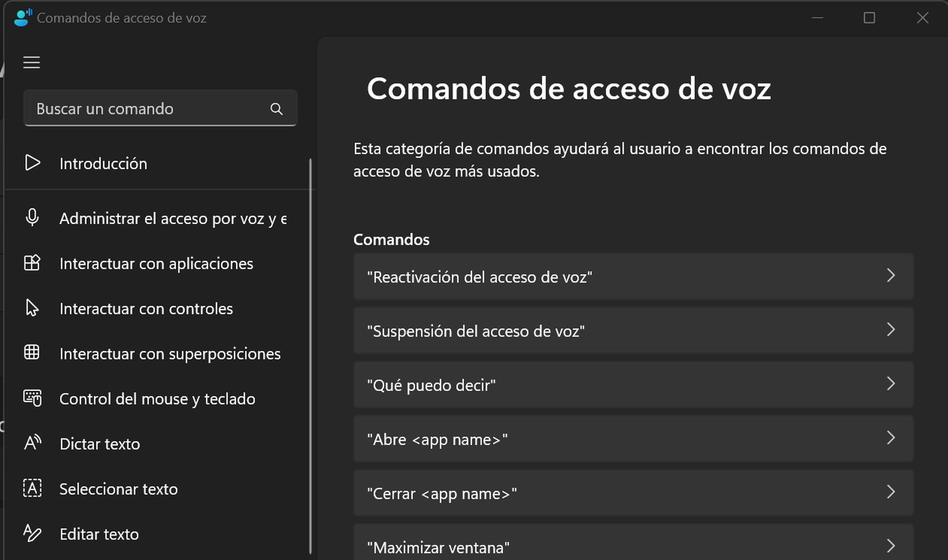Click the Buscar un comando search field
The width and height of the screenshot is (948, 560).
point(160,108)
